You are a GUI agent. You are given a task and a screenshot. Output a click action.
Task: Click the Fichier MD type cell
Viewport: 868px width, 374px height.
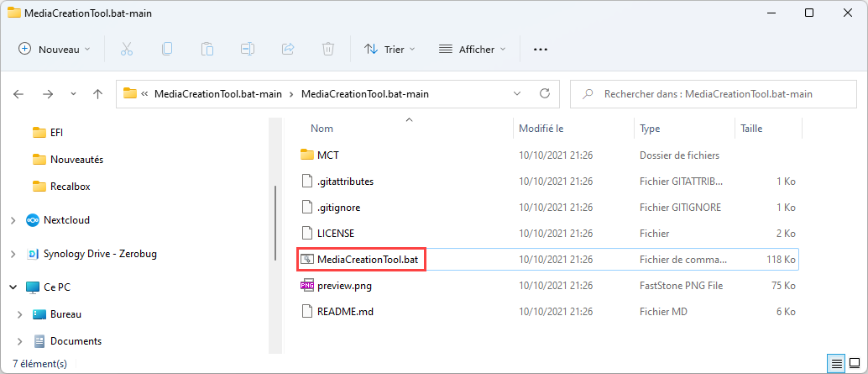[663, 312]
